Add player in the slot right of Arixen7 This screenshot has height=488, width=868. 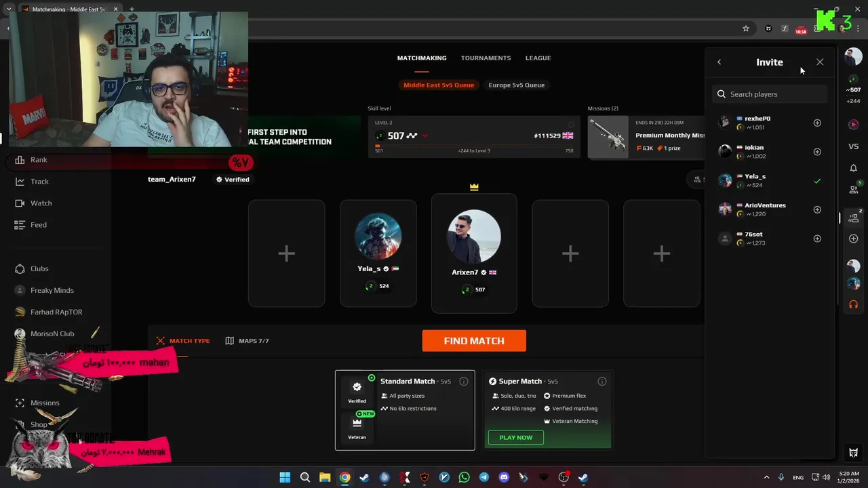pos(570,253)
